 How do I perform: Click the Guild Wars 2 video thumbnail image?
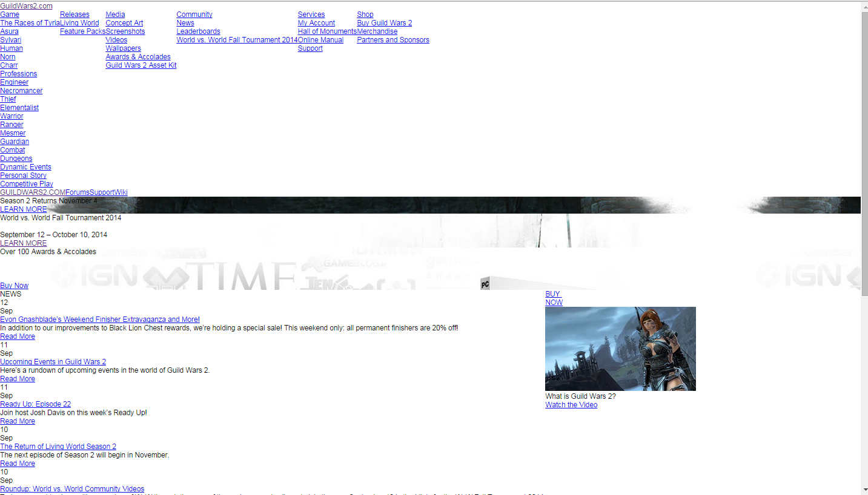(x=620, y=349)
